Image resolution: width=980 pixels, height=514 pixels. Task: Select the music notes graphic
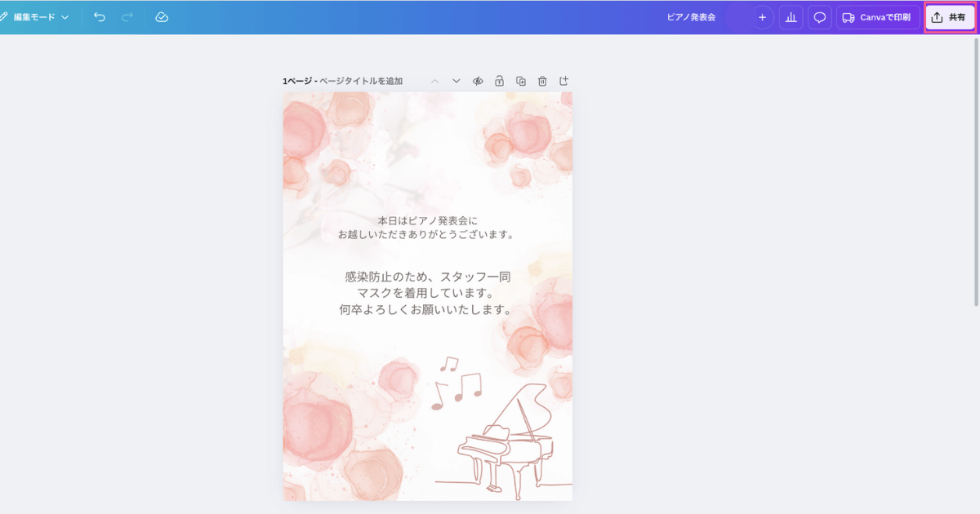455,383
